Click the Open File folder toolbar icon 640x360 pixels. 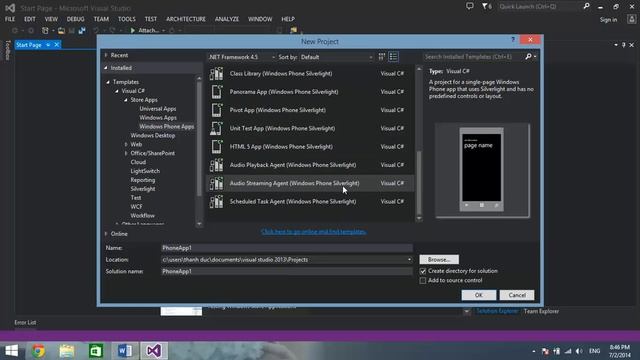(61, 30)
